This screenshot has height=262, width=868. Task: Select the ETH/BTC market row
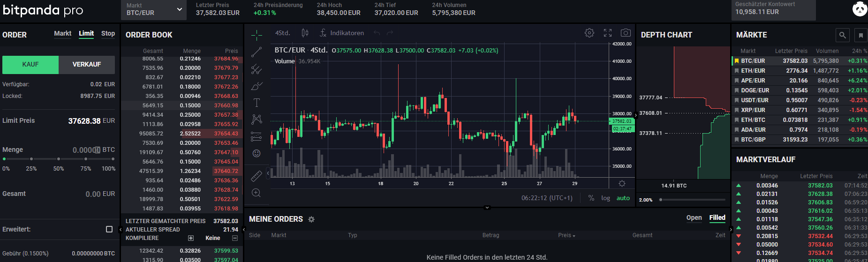(800, 120)
